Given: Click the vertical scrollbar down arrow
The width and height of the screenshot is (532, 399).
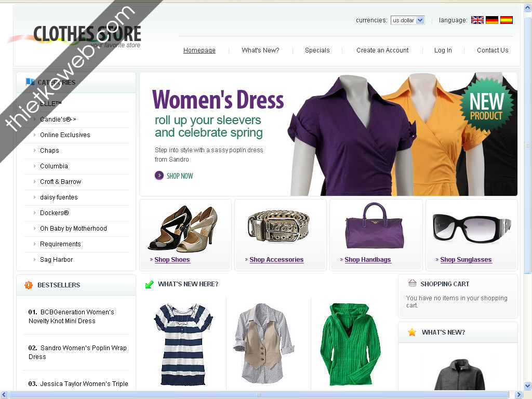Looking at the screenshot, I should (528, 385).
